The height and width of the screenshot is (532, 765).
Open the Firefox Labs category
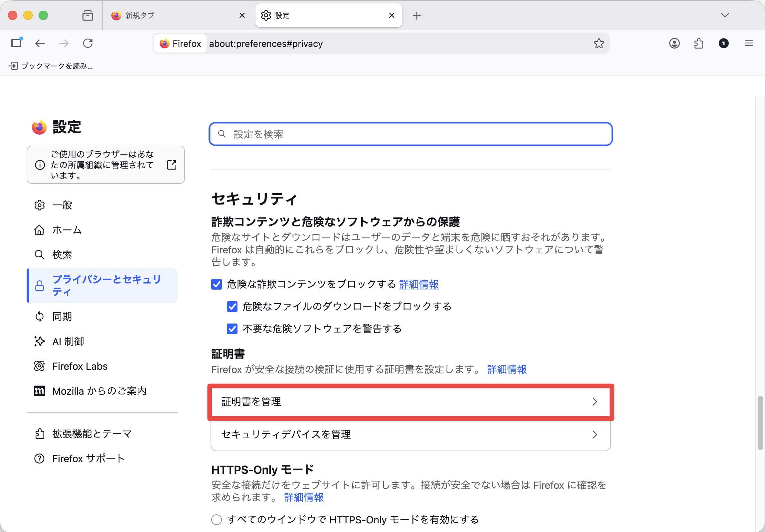pyautogui.click(x=102, y=366)
